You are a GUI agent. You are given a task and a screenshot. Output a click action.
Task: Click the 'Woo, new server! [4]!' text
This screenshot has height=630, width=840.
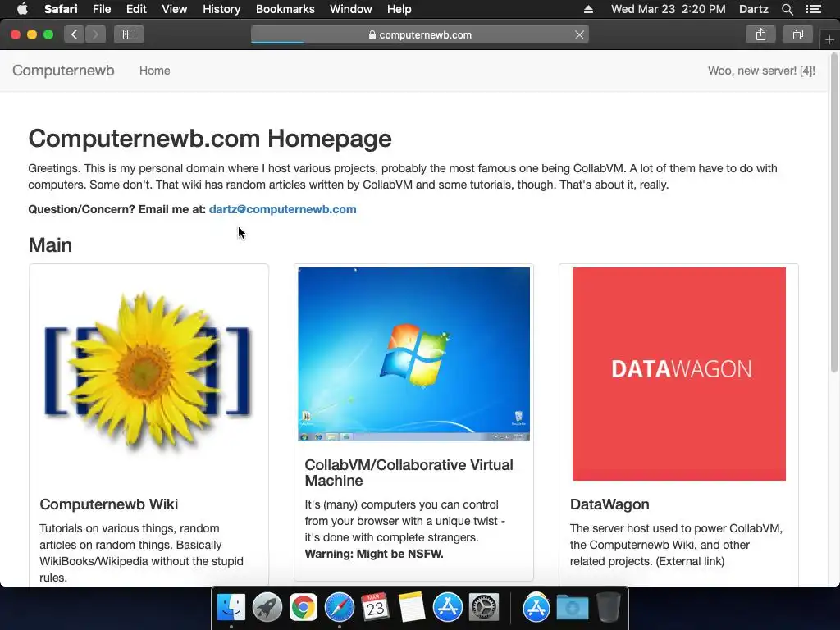[761, 71]
